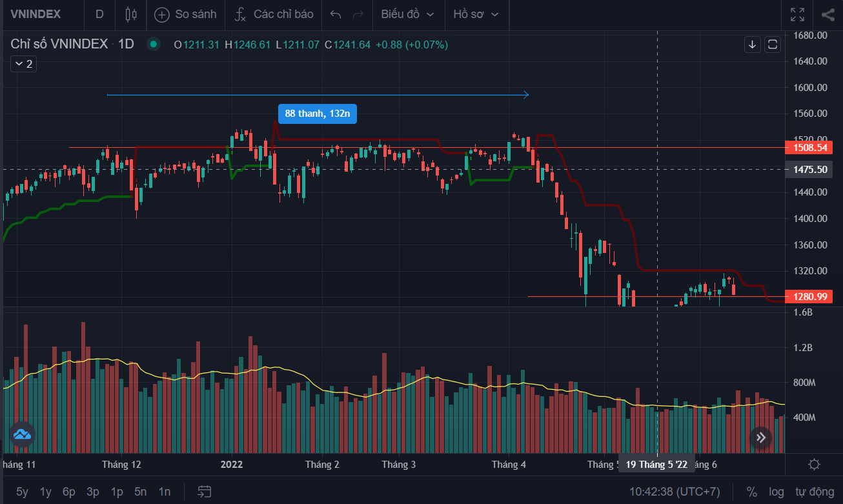Click the go to date calendar icon
843x504 pixels.
coord(205,492)
